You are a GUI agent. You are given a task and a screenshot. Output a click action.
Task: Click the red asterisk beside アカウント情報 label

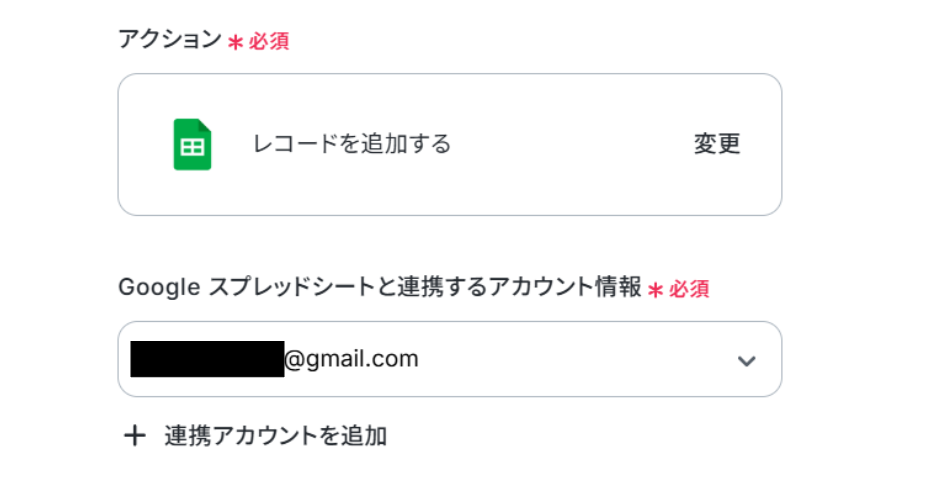(656, 290)
